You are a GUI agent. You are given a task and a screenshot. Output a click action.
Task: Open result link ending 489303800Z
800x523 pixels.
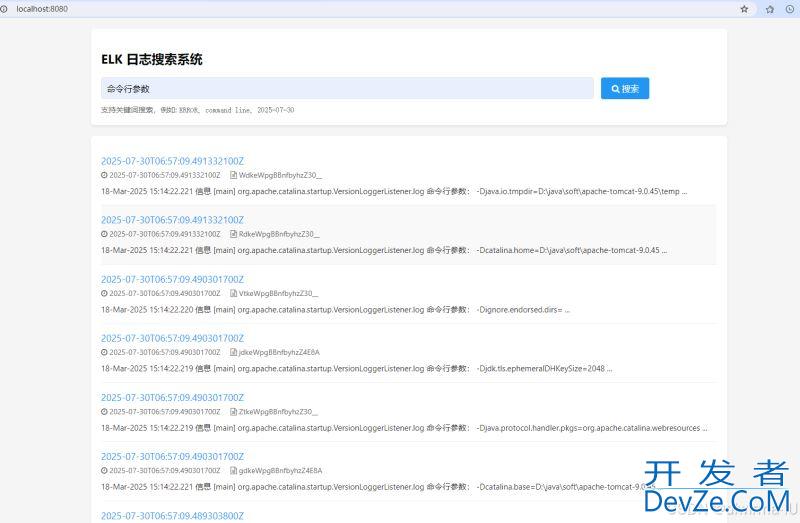[172, 516]
